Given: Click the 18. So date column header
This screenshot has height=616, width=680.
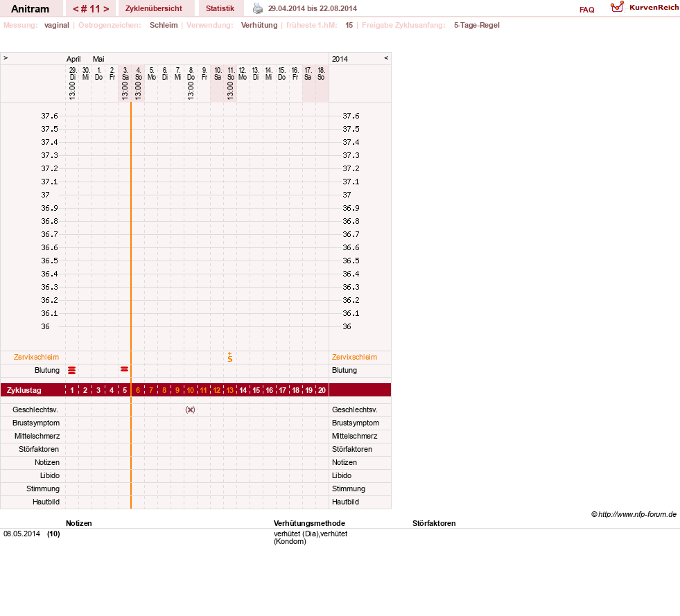Looking at the screenshot, I should point(321,73).
